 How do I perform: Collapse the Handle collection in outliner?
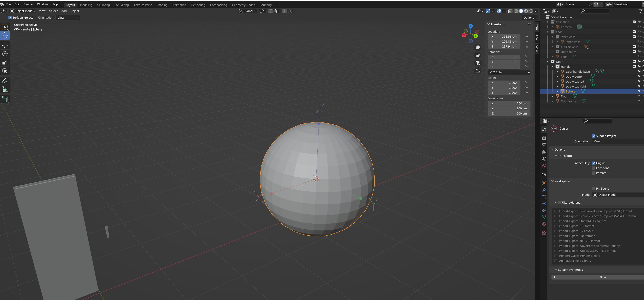pos(553,66)
